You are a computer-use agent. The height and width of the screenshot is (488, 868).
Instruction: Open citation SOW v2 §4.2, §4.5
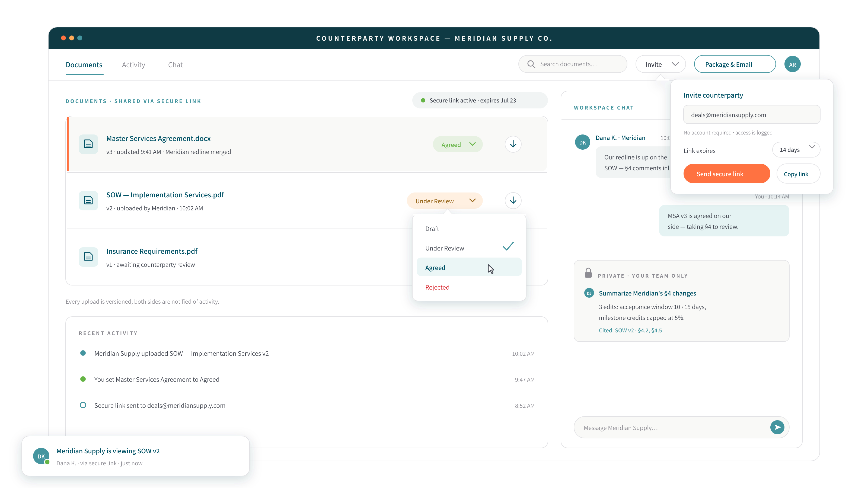pos(630,330)
